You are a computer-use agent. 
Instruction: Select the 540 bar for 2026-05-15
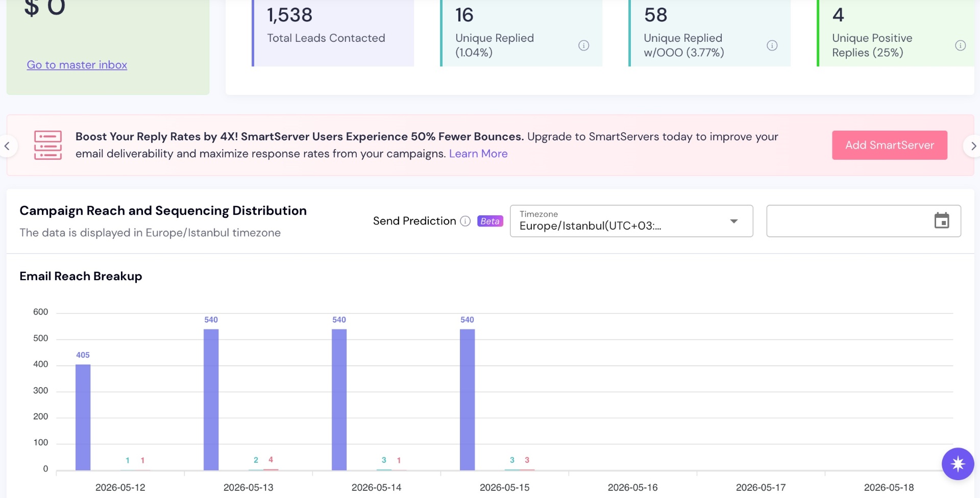pyautogui.click(x=468, y=400)
